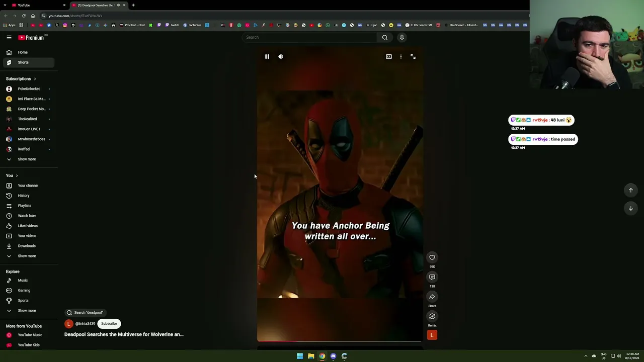Open Watch later list
Viewport: 644px width, 362px height.
pos(29,216)
